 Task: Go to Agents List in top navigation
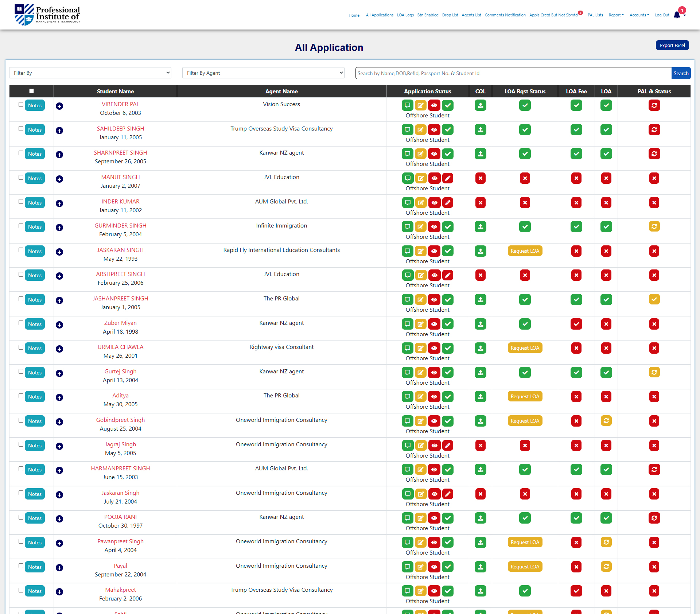[x=471, y=15]
